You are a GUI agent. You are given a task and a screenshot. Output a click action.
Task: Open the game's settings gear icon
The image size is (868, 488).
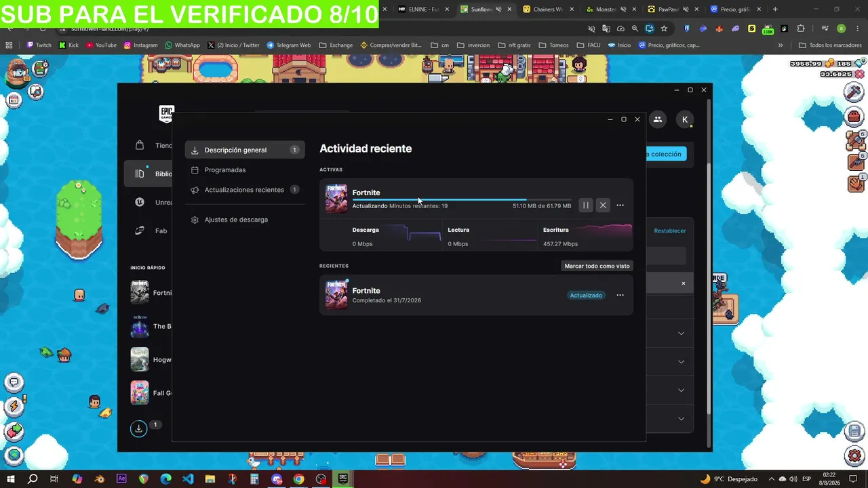[854, 455]
